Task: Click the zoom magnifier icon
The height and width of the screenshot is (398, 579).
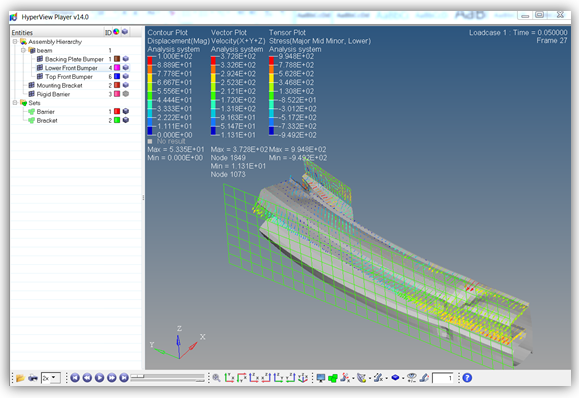Action: 216,378
